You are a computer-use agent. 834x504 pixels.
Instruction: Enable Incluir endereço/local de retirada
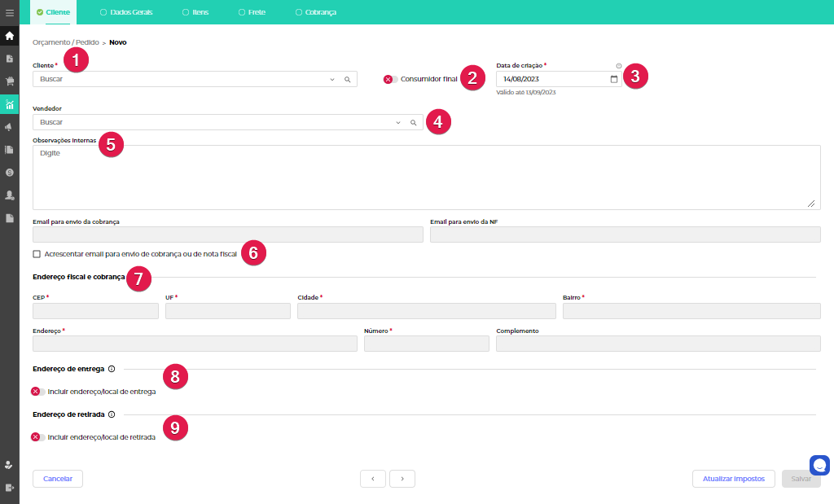[x=37, y=437]
